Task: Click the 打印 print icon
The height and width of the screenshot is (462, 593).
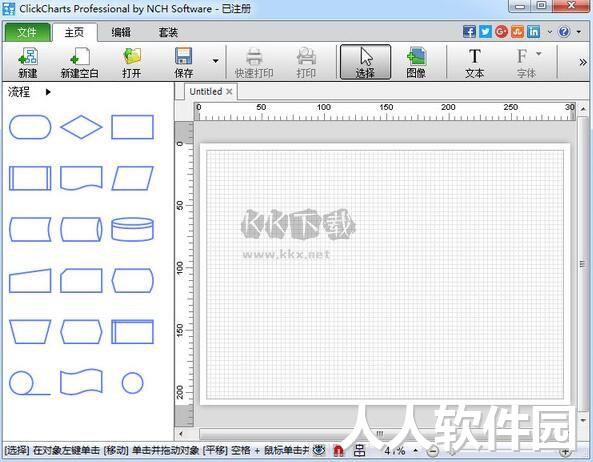Action: [306, 62]
